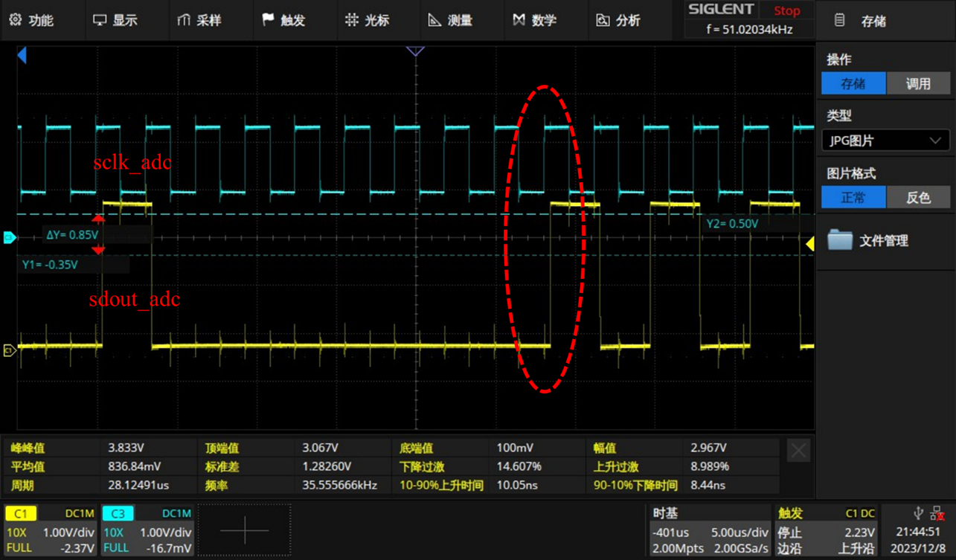The height and width of the screenshot is (560, 956).
Task: Select the 调用 (Recall) operation toggle
Action: pyautogui.click(x=917, y=83)
